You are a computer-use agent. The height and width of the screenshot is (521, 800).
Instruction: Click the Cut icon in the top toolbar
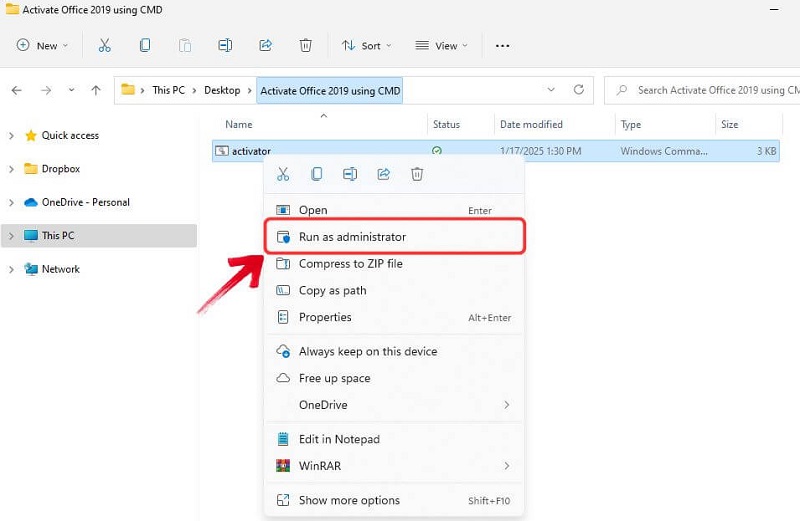[105, 45]
